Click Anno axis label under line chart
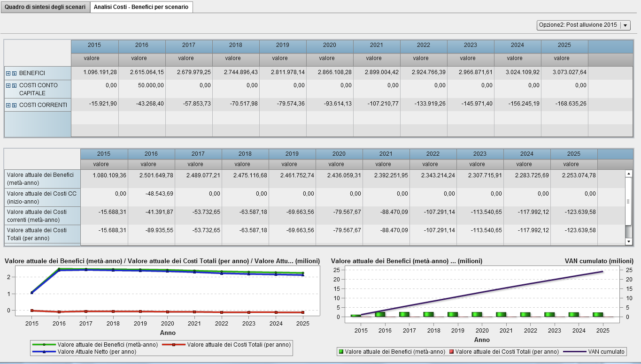Image resolution: width=641 pixels, height=364 pixels. pyautogui.click(x=168, y=333)
